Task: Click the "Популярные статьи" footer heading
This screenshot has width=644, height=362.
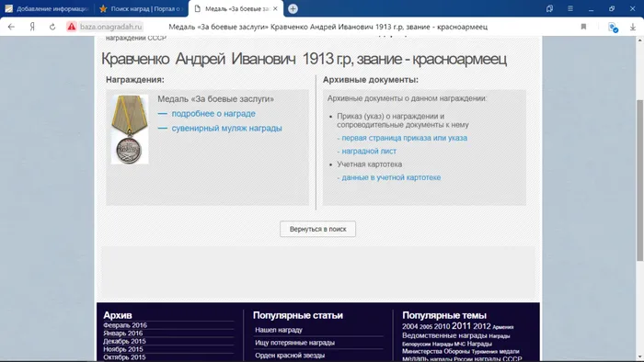Action: (x=298, y=315)
